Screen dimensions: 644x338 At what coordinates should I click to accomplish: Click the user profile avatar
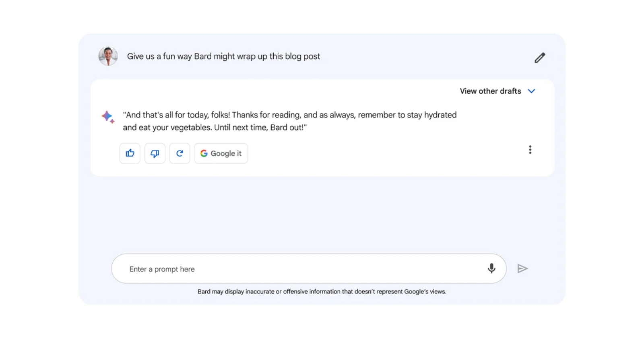pyautogui.click(x=108, y=56)
